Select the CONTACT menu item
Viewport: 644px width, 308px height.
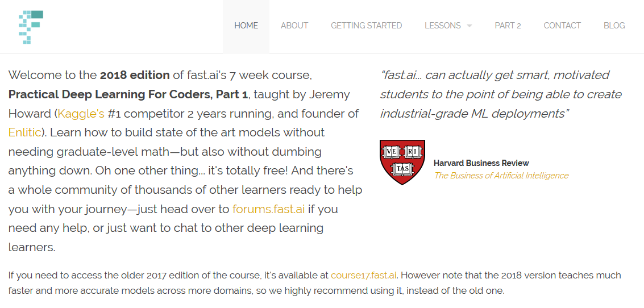pos(562,26)
